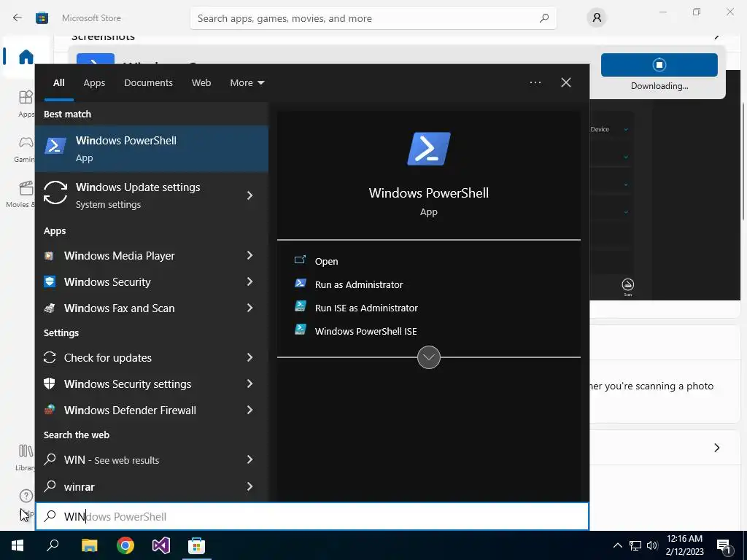The height and width of the screenshot is (560, 747).
Task: Click Windows Defender Firewall icon
Action: 50,410
